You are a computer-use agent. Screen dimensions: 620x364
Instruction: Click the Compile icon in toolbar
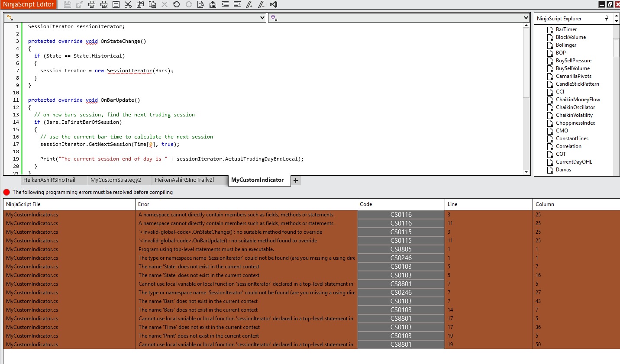click(x=213, y=4)
